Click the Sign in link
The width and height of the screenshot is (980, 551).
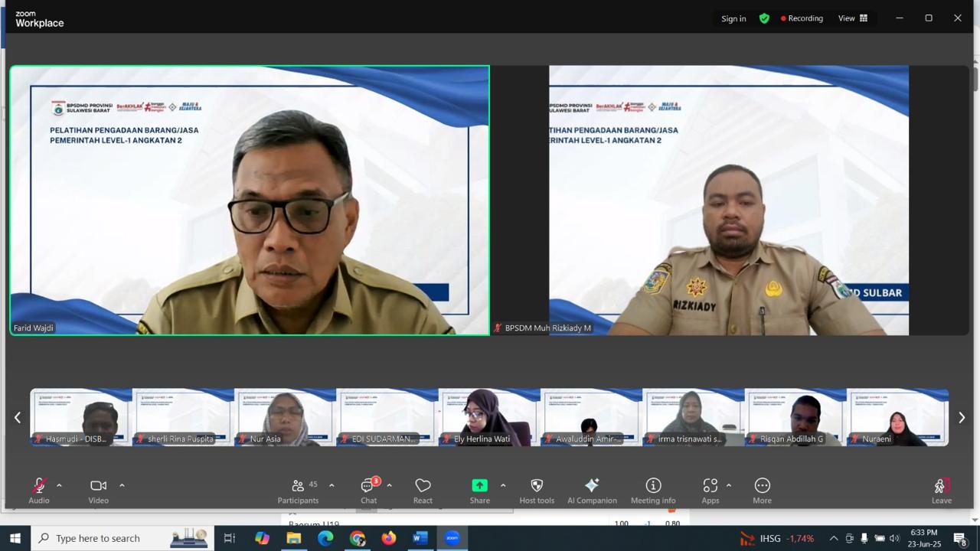pyautogui.click(x=733, y=18)
